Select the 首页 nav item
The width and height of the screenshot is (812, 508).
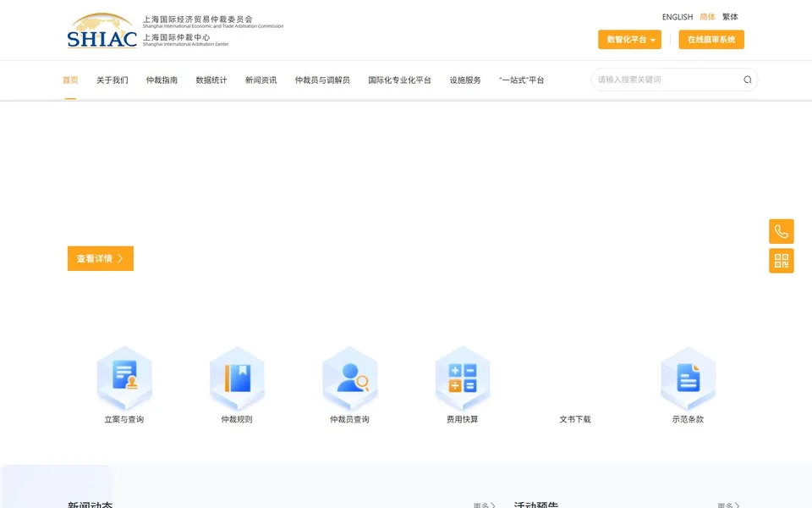pos(70,80)
